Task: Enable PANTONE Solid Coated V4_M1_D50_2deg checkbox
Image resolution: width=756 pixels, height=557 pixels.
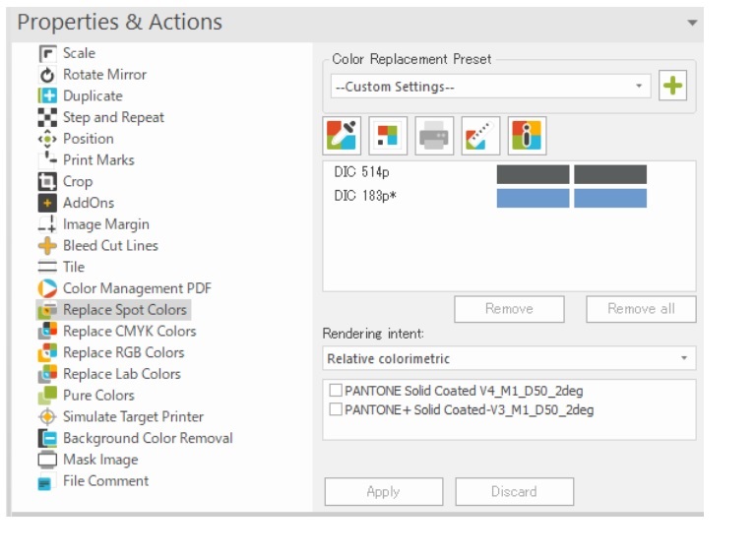Action: (336, 390)
